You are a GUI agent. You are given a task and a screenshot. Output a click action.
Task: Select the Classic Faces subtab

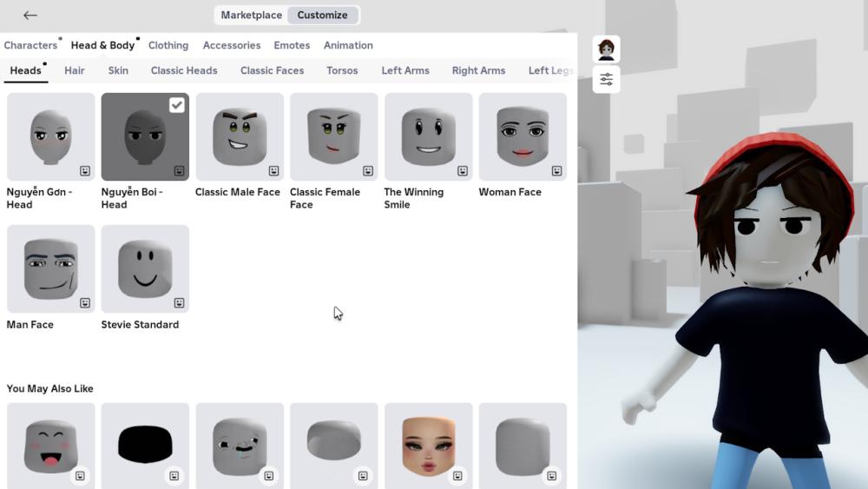[x=272, y=71]
